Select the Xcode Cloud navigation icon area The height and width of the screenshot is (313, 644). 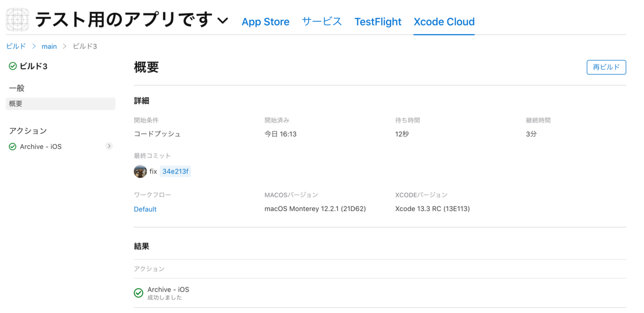click(x=444, y=21)
